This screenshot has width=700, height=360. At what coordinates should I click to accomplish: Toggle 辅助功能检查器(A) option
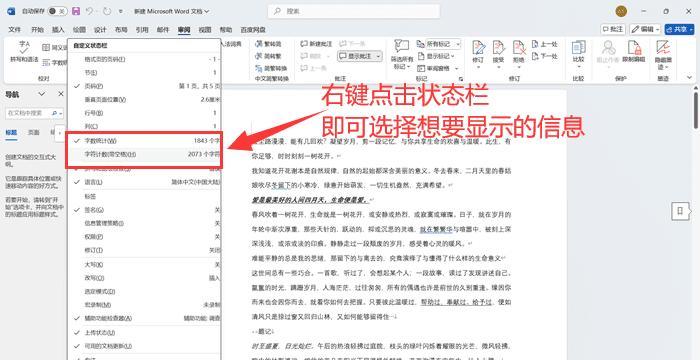click(144, 318)
